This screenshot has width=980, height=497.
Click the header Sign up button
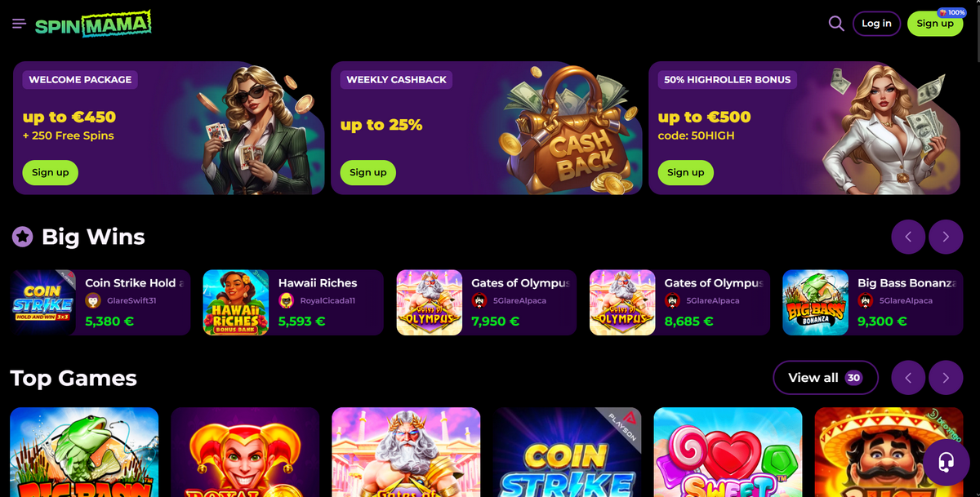point(935,24)
